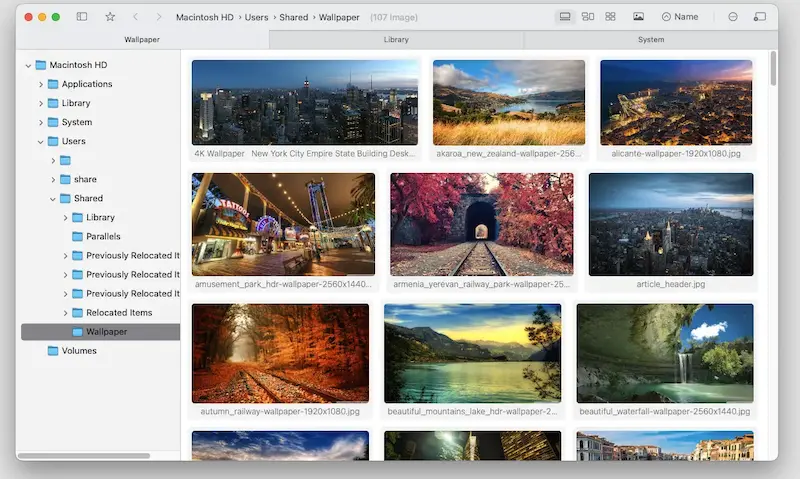Toggle the sidebar panel icon
This screenshot has width=800, height=479.
tap(82, 17)
